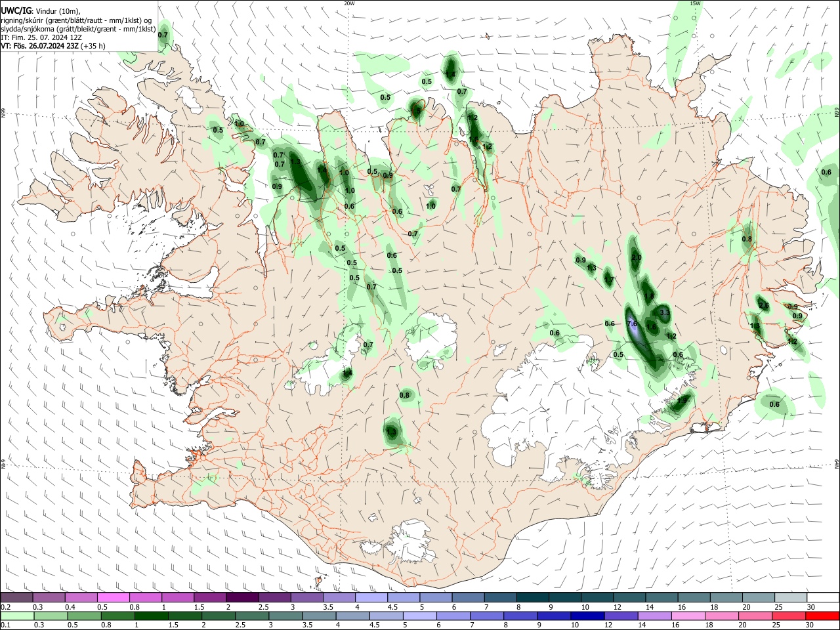
Task: Click the dark teal swatch at snow value 8
Action: pyautogui.click(x=533, y=598)
